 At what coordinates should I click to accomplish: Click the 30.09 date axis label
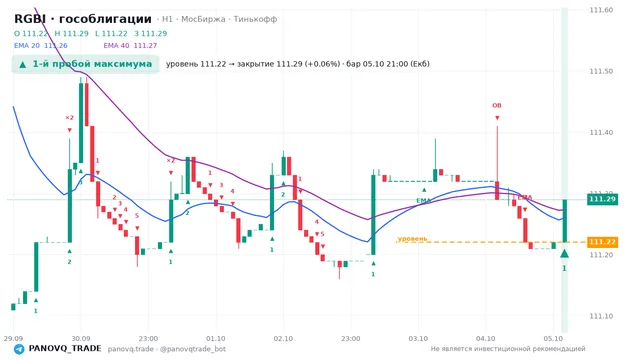point(81,339)
